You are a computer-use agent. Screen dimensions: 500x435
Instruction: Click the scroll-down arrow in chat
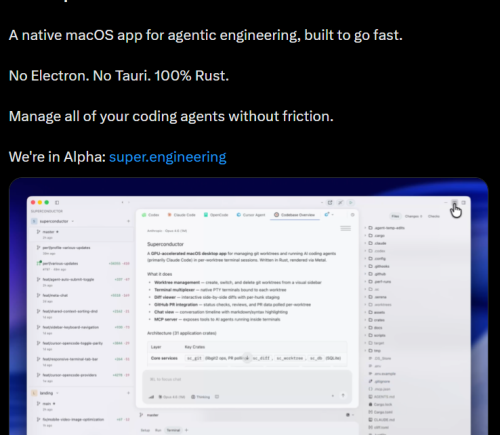tap(247, 358)
